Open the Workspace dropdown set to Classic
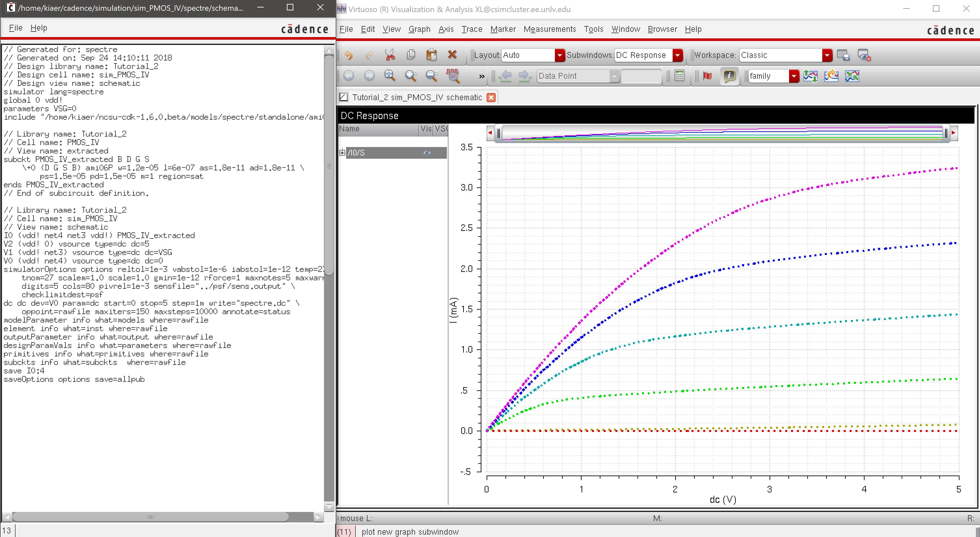The width and height of the screenshot is (980, 537). (785, 55)
